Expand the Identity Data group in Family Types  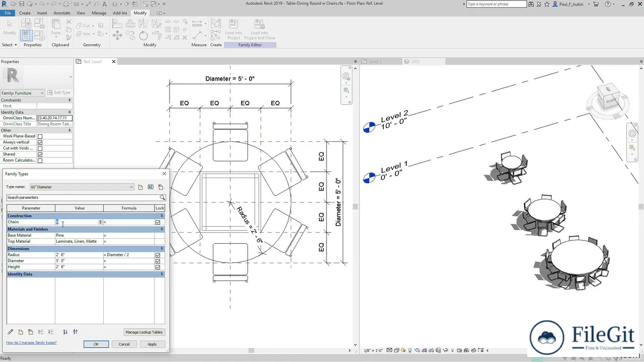coord(162,274)
